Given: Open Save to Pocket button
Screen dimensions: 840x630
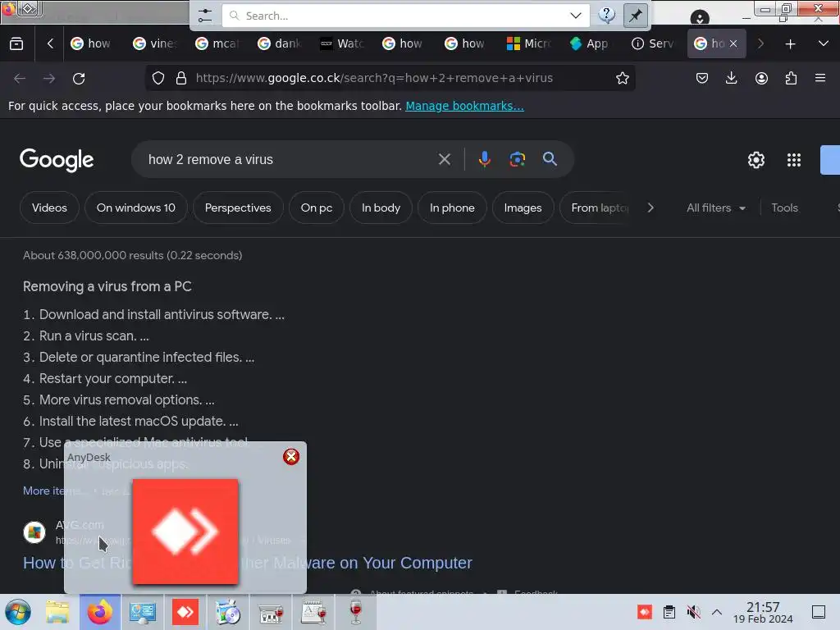Looking at the screenshot, I should click(x=702, y=78).
